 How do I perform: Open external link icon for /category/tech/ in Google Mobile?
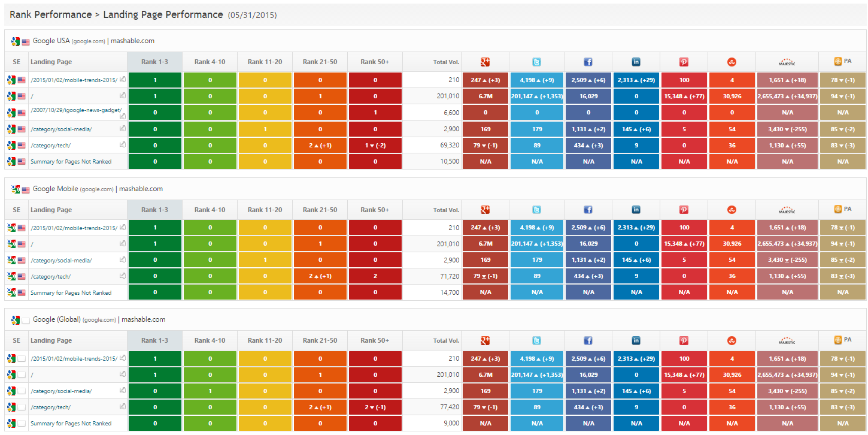tap(122, 276)
